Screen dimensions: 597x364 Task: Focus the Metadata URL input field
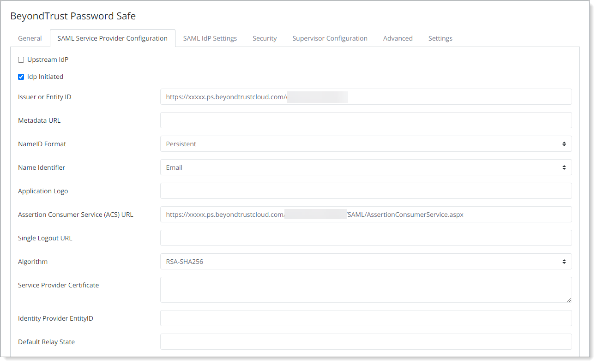click(x=366, y=120)
